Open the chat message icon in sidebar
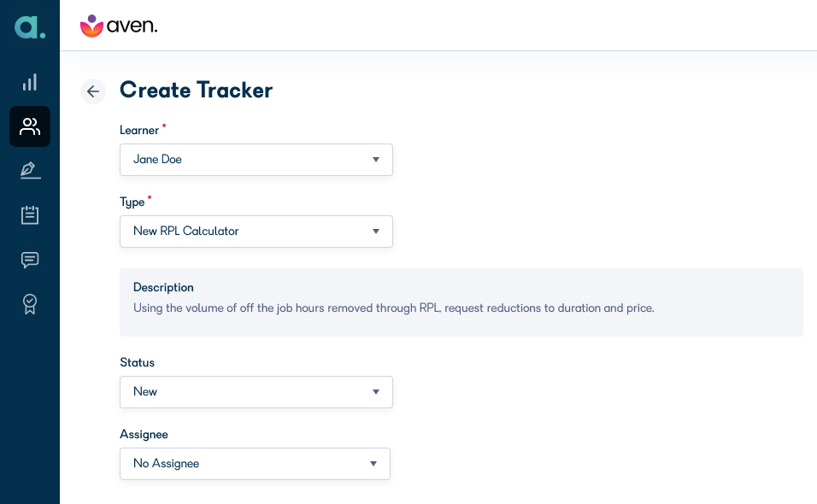 [30, 260]
